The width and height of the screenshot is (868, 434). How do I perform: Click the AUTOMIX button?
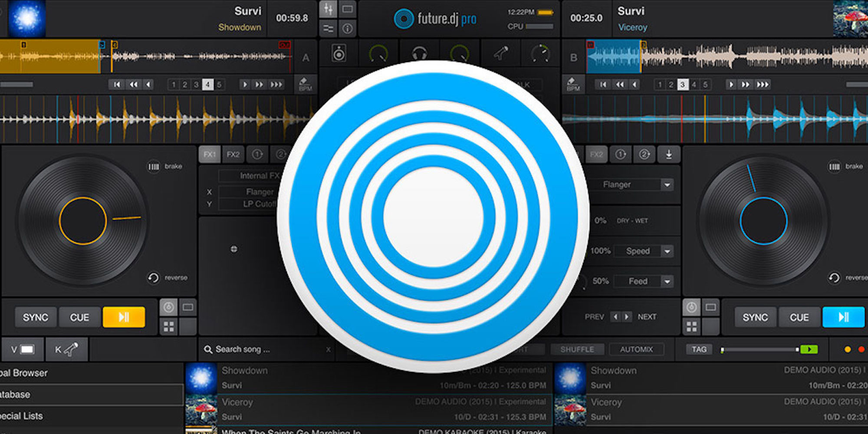coord(636,349)
